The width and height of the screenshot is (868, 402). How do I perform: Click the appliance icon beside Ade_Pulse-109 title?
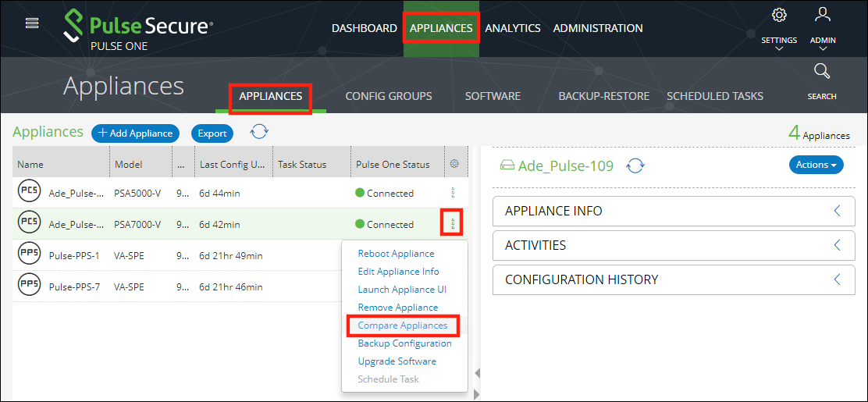point(507,165)
